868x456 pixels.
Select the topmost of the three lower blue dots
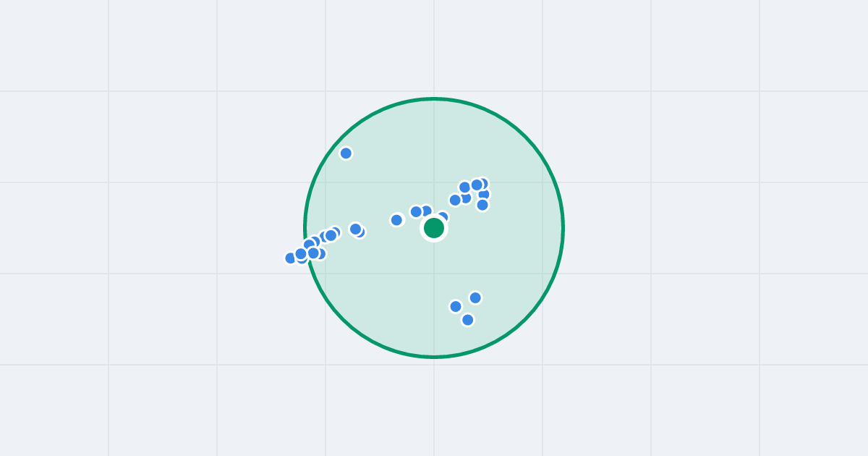click(x=475, y=297)
